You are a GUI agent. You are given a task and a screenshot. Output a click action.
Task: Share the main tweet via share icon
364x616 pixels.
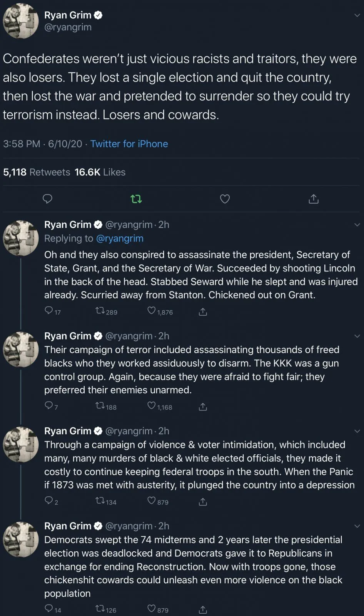click(x=314, y=199)
